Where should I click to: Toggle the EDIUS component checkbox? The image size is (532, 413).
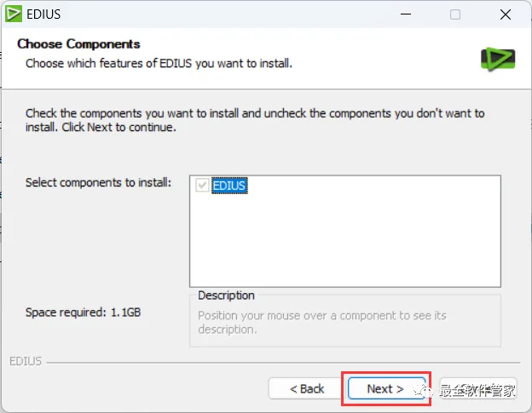pyautogui.click(x=202, y=186)
